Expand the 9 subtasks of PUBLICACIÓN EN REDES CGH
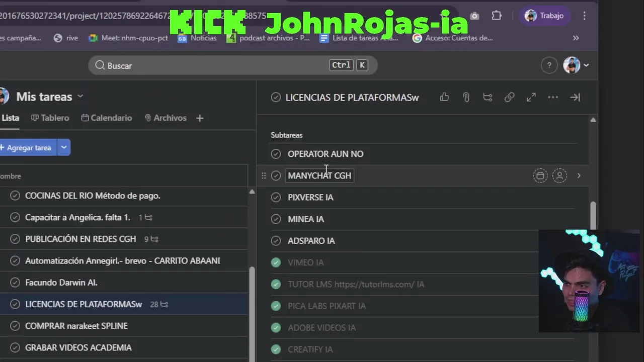This screenshot has width=644, height=362. tap(151, 239)
